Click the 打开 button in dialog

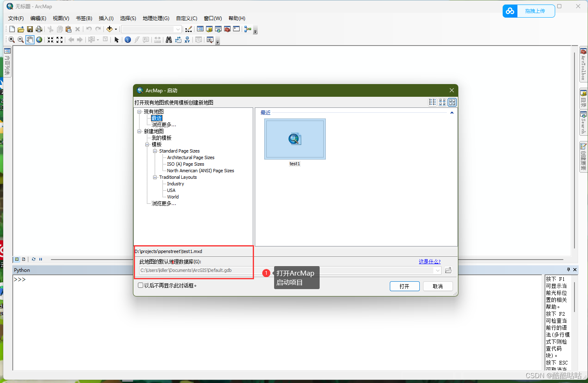(x=405, y=286)
